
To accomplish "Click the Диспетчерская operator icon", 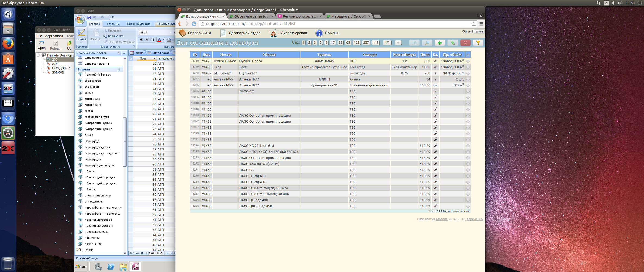I will (x=273, y=33).
